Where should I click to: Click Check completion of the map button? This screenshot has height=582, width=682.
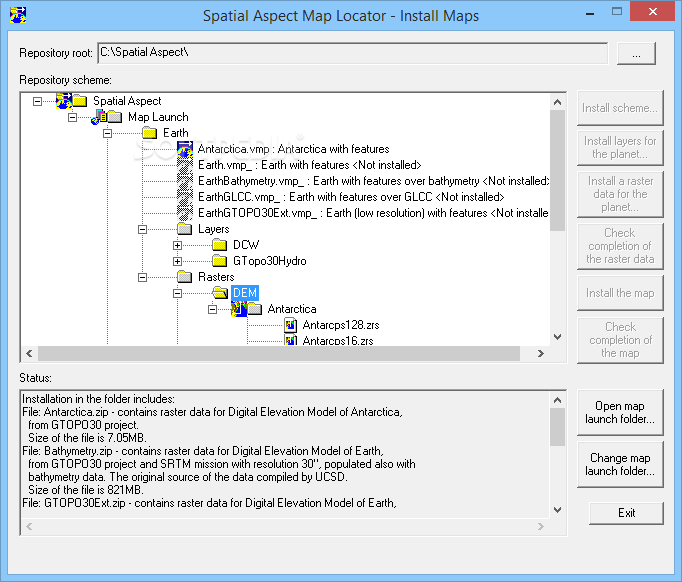[x=620, y=340]
